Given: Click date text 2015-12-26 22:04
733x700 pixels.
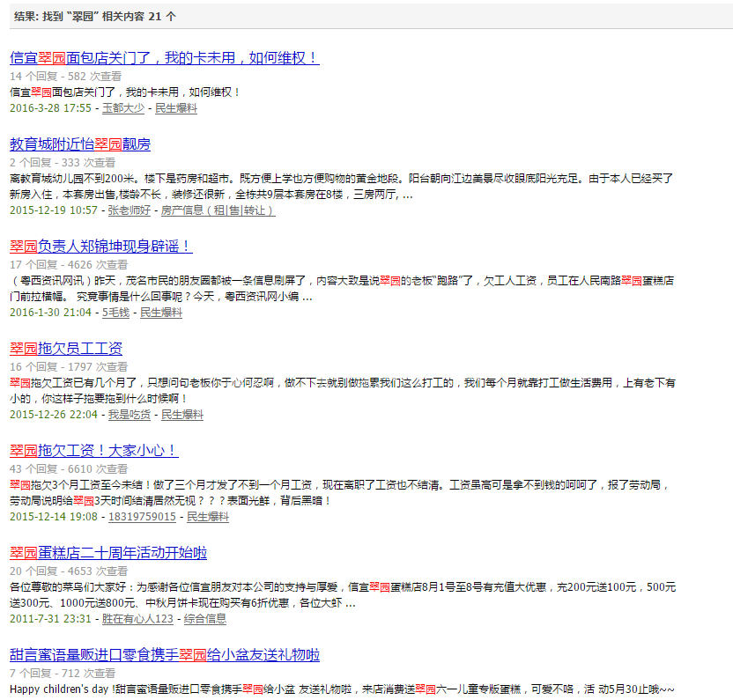Looking at the screenshot, I should point(54,415).
